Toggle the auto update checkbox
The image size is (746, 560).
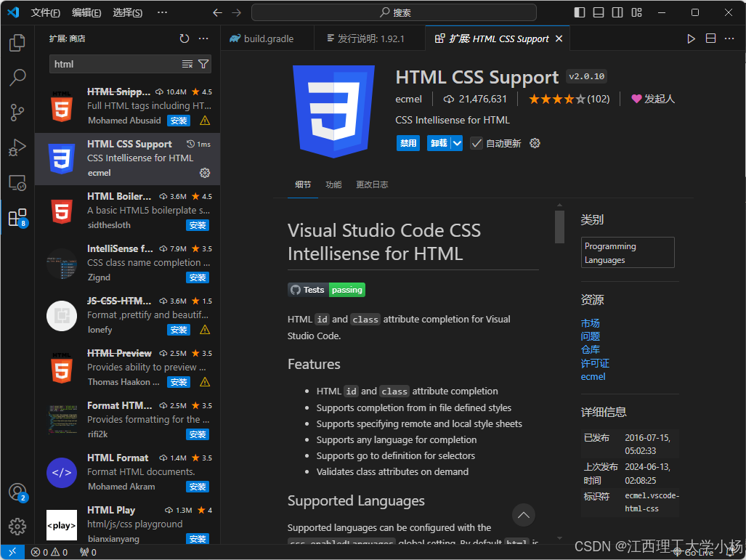477,143
